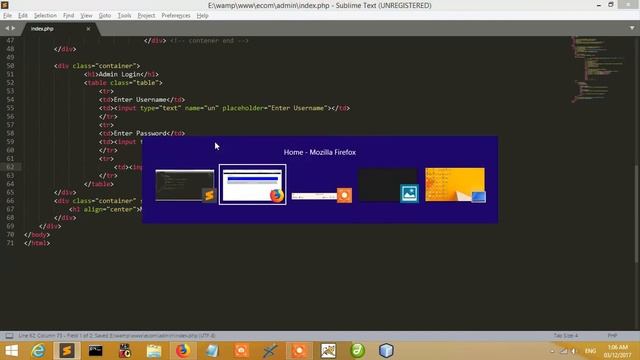Click line number 50 in gutter
This screenshot has height=360, width=640.
(10, 66)
